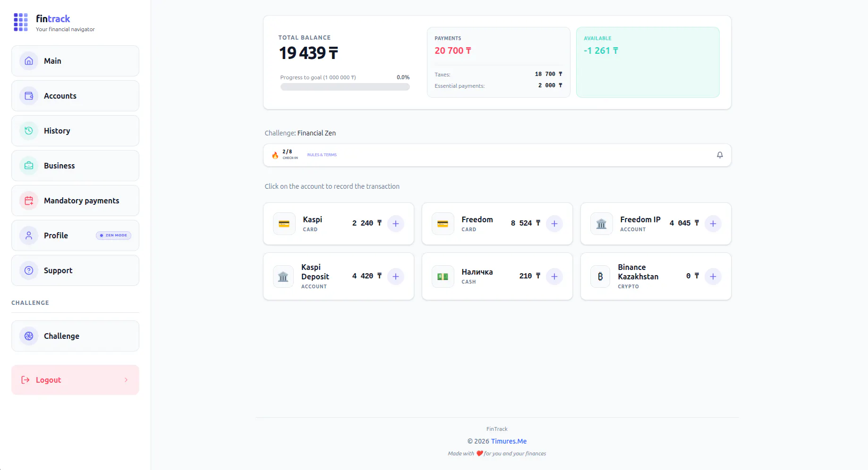This screenshot has width=868, height=470.
Task: Click the Logout button
Action: point(75,380)
